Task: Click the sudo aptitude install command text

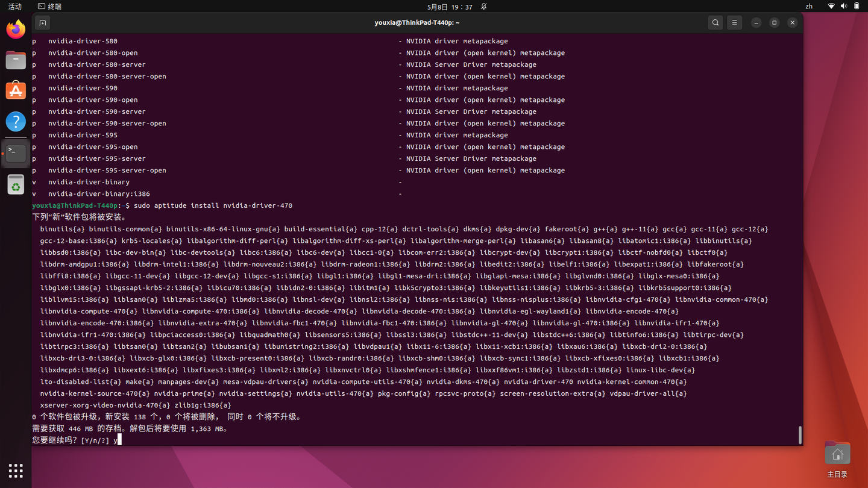Action: [213, 205]
